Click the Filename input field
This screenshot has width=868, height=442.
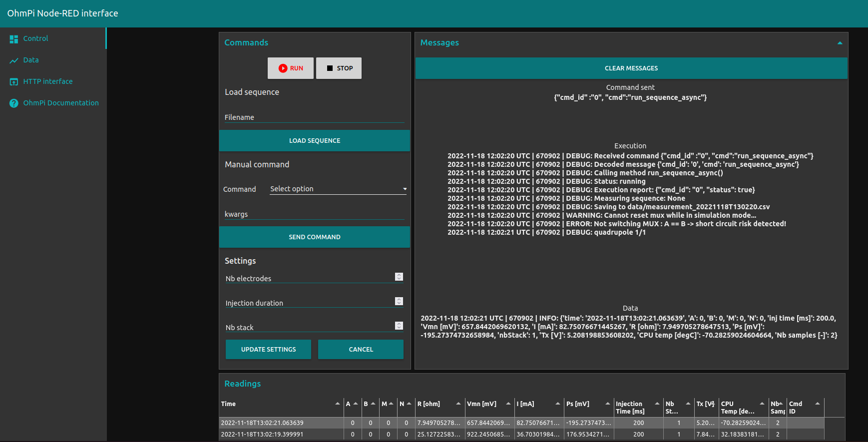[314, 117]
